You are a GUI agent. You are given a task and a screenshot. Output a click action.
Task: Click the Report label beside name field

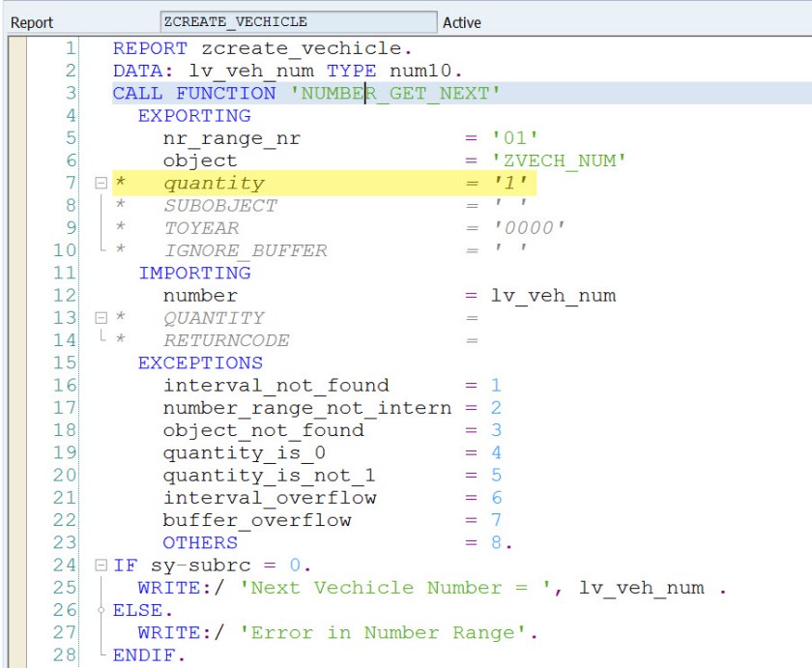pyautogui.click(x=32, y=22)
